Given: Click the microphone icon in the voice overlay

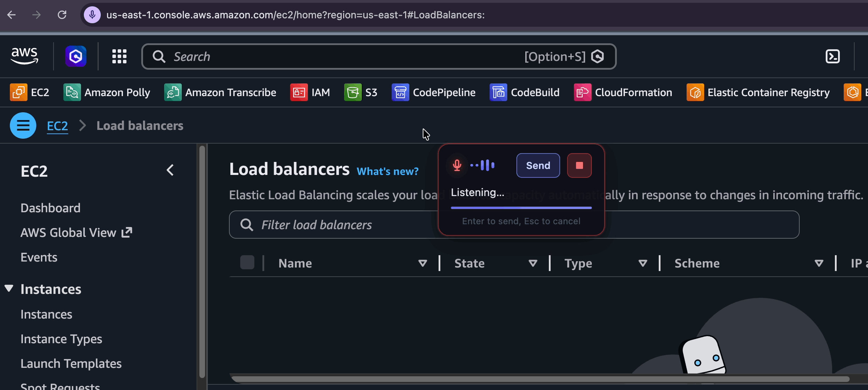Looking at the screenshot, I should (x=457, y=165).
